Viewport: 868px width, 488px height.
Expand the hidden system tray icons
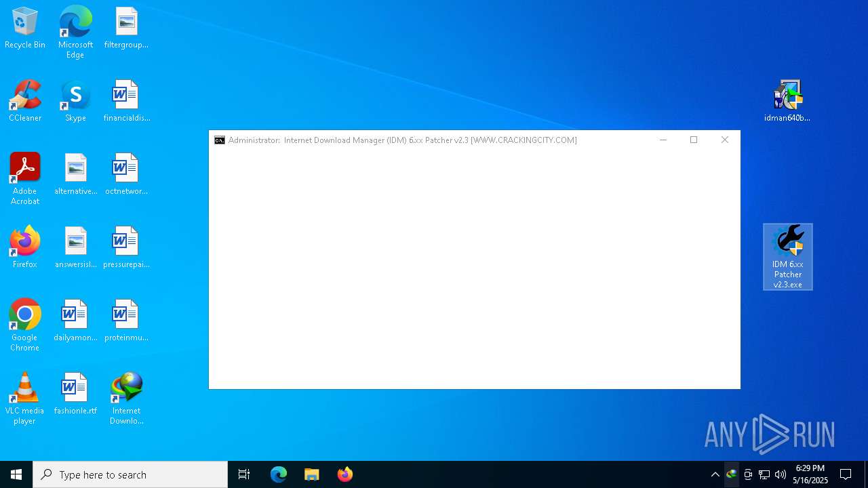[x=715, y=474]
